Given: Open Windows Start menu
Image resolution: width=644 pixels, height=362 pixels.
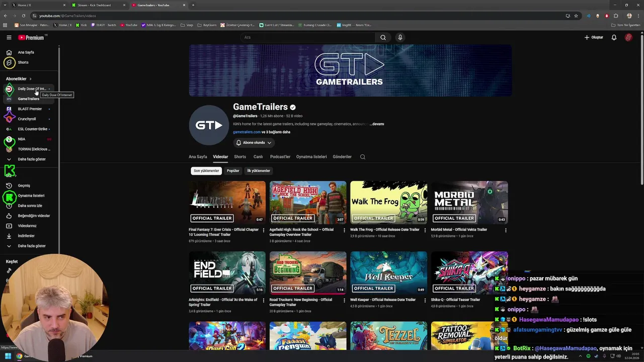Looking at the screenshot, I should point(8,356).
